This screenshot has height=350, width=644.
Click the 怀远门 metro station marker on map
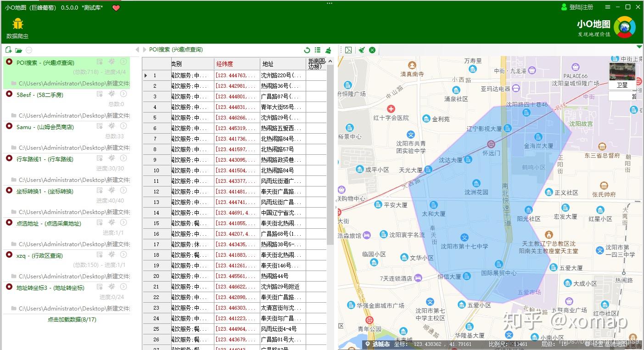click(x=491, y=144)
